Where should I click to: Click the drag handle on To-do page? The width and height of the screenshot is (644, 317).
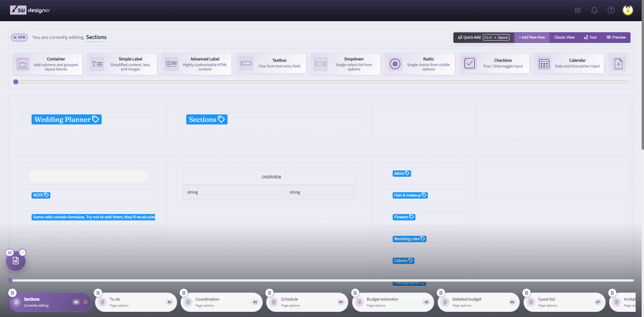pyautogui.click(x=98, y=293)
